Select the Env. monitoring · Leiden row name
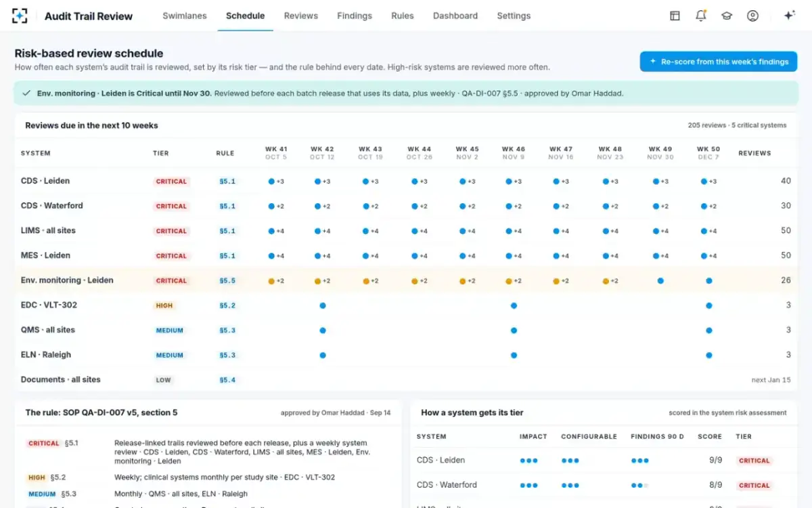This screenshot has width=812, height=508. [67, 280]
